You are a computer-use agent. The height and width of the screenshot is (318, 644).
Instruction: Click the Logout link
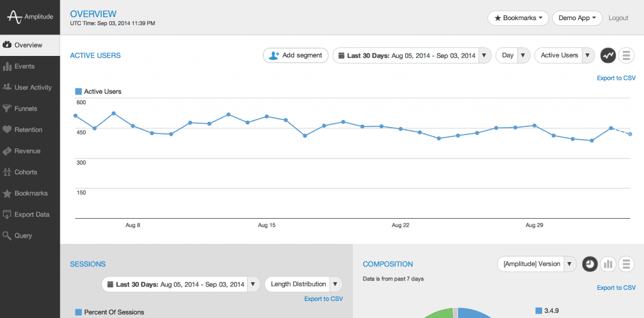point(618,18)
